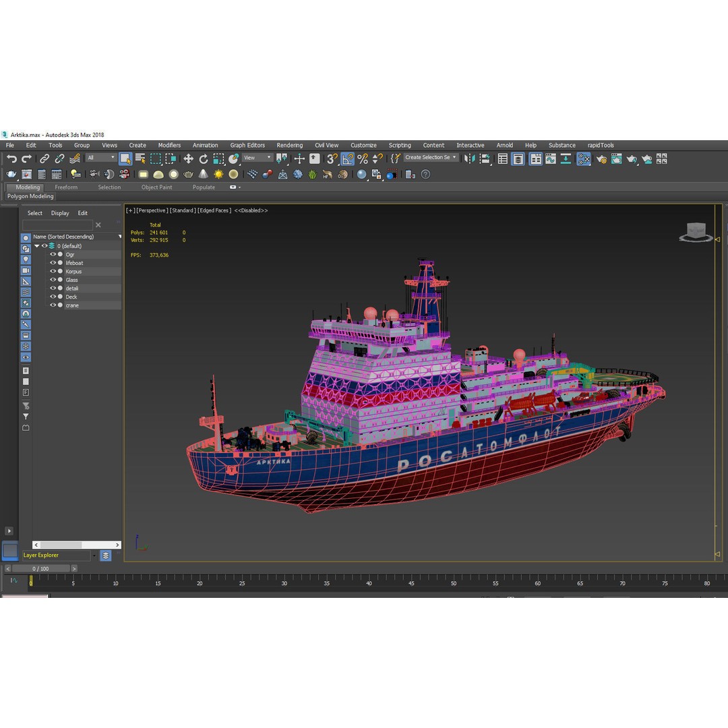Screen dimensions: 728x728
Task: Hide the Korpus object eye icon
Action: point(53,271)
